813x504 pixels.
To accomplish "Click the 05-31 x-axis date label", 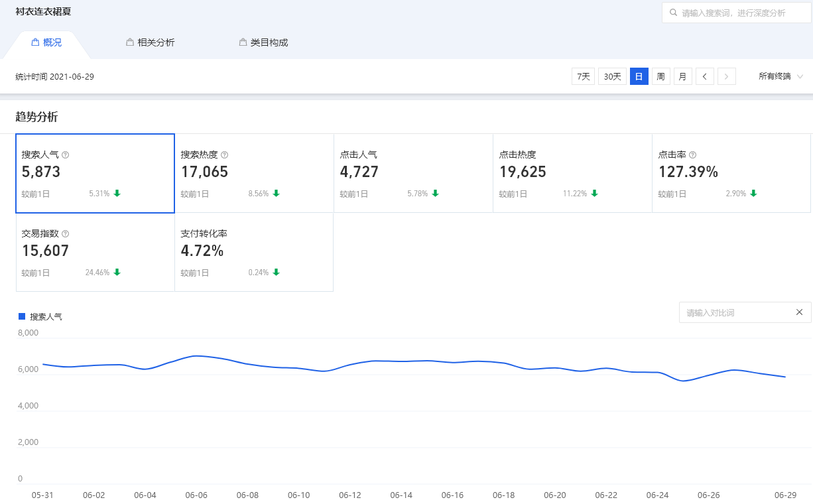I will (42, 495).
